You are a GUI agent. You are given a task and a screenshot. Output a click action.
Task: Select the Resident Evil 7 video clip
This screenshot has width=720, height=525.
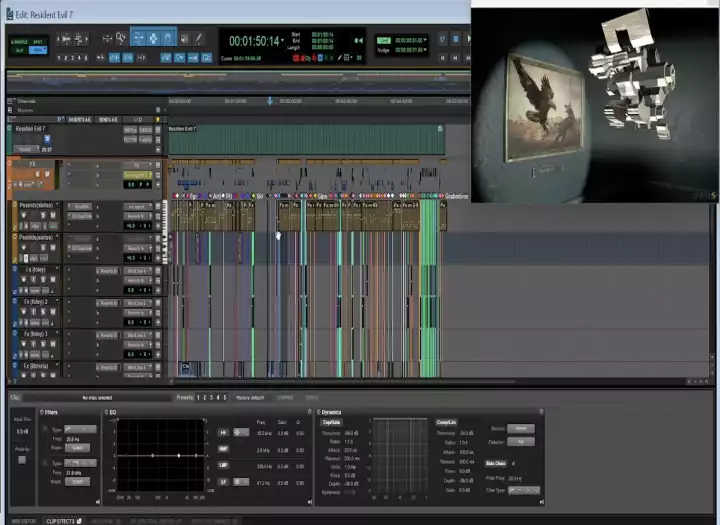pyautogui.click(x=306, y=140)
